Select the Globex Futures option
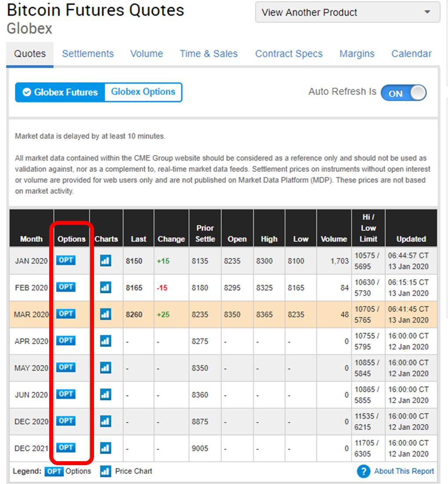 (60, 92)
